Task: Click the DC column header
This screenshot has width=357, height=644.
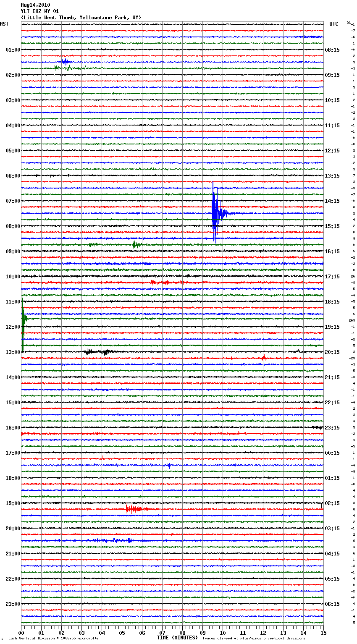Action: point(349,23)
